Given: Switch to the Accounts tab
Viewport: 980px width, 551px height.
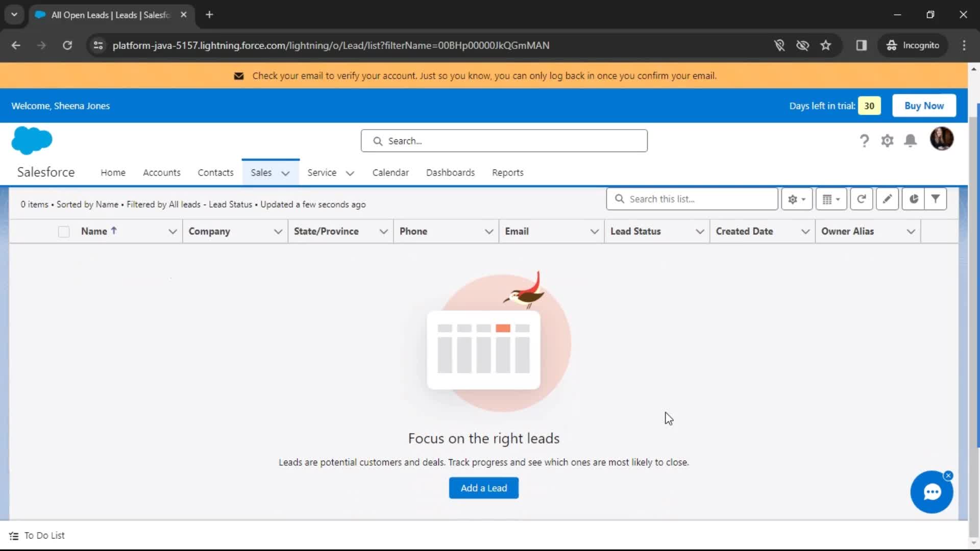Looking at the screenshot, I should click(162, 172).
